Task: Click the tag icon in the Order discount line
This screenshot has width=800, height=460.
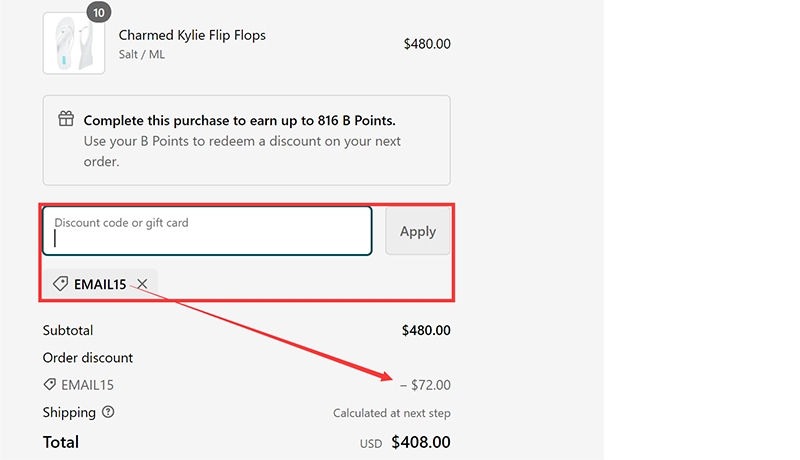Action: click(49, 385)
